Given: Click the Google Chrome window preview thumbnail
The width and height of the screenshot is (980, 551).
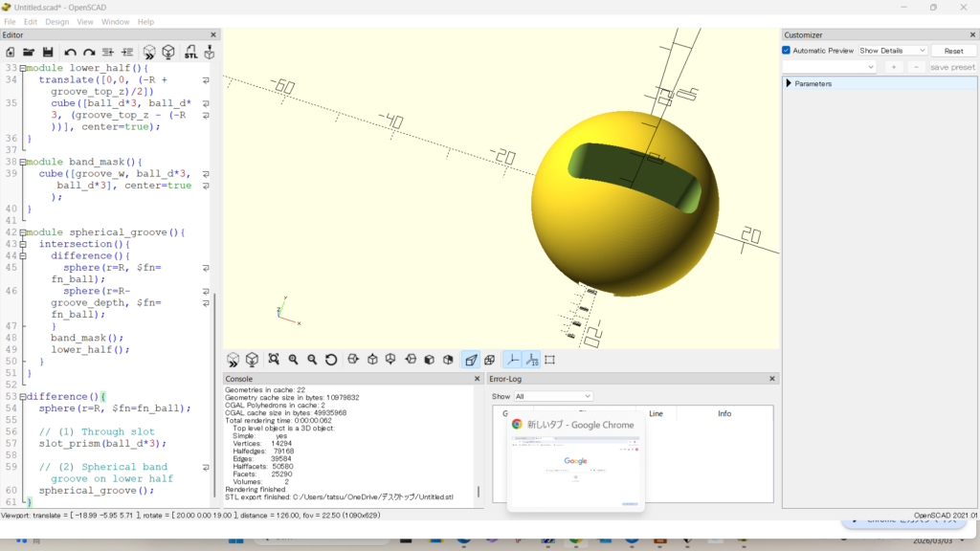Looking at the screenshot, I should pos(575,471).
